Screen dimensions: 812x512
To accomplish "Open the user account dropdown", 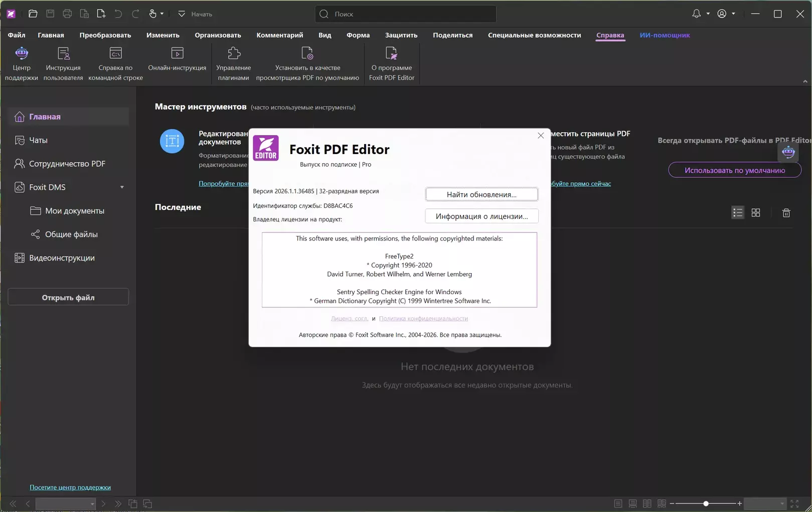I will 726,14.
